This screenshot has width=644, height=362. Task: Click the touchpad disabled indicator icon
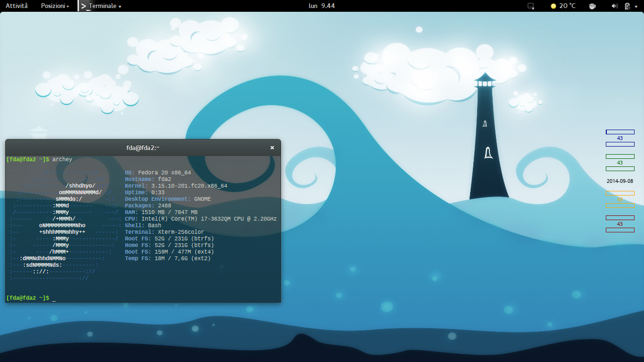tap(531, 6)
